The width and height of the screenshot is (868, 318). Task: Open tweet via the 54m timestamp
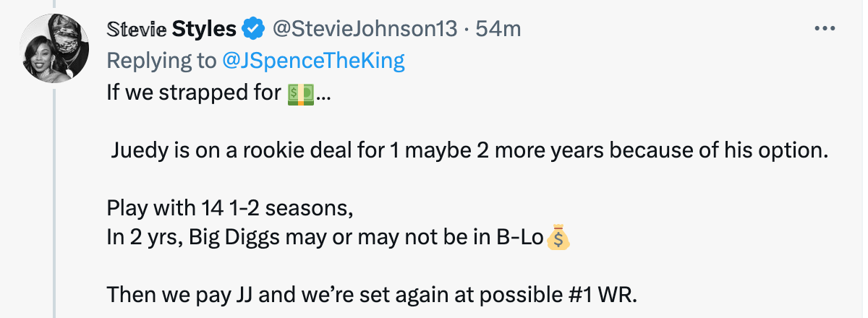pyautogui.click(x=500, y=29)
